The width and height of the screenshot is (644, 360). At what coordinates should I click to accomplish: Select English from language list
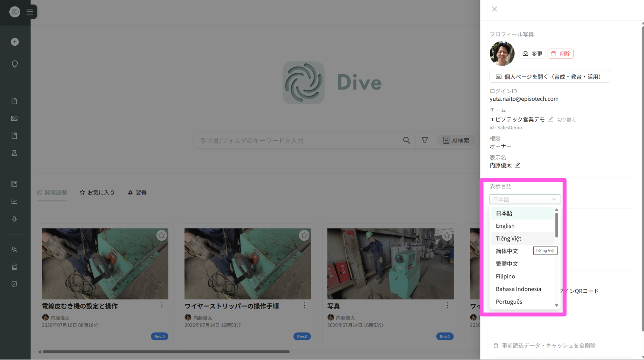tap(523, 226)
